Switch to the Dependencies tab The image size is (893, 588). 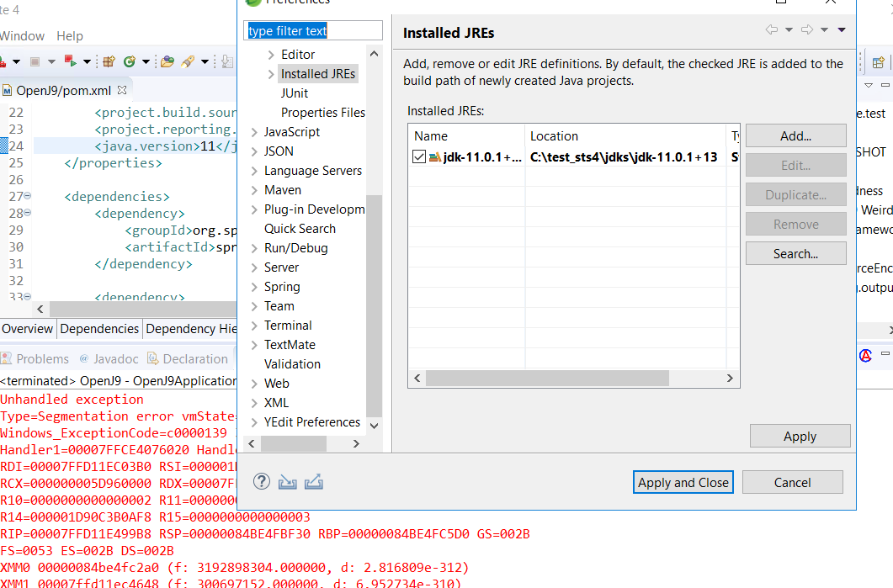tap(98, 329)
